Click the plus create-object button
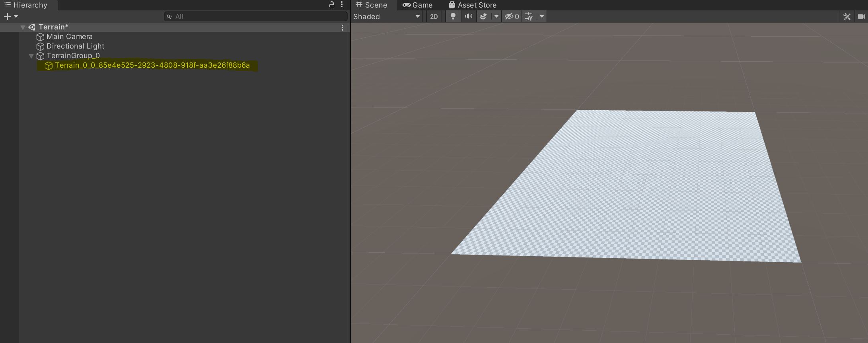 pyautogui.click(x=7, y=16)
